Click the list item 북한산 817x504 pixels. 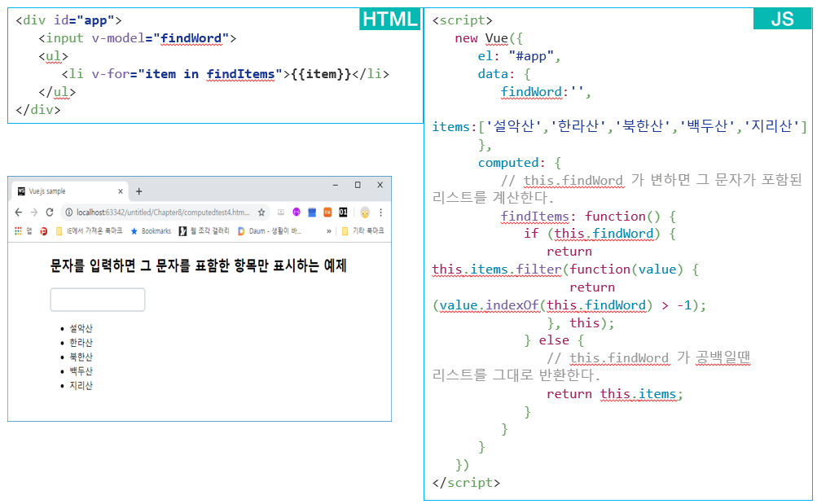tap(81, 357)
